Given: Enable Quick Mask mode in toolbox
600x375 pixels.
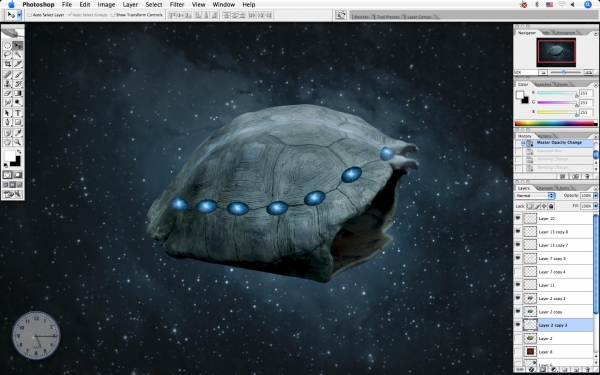Looking at the screenshot, I should point(18,175).
